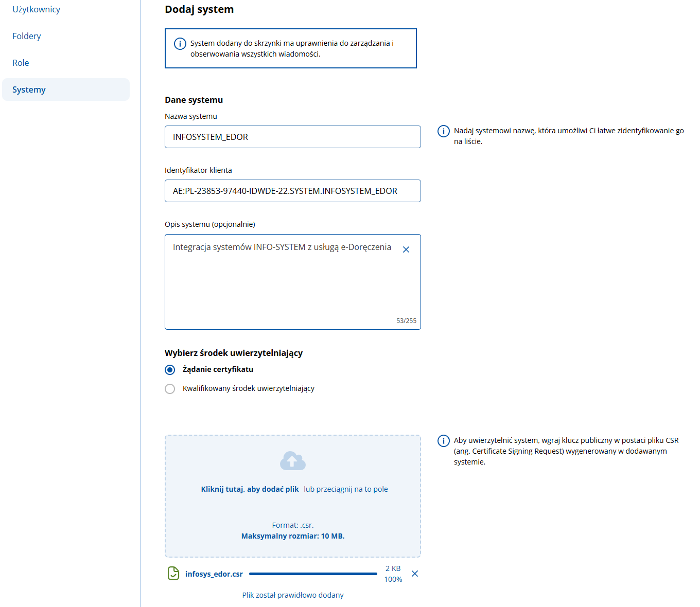The height and width of the screenshot is (607, 700).
Task: Click the cloud upload icon in the drop zone
Action: point(292,461)
